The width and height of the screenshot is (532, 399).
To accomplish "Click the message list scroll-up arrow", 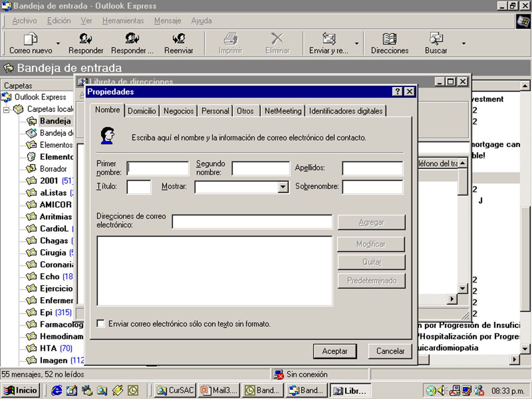I will (x=525, y=86).
